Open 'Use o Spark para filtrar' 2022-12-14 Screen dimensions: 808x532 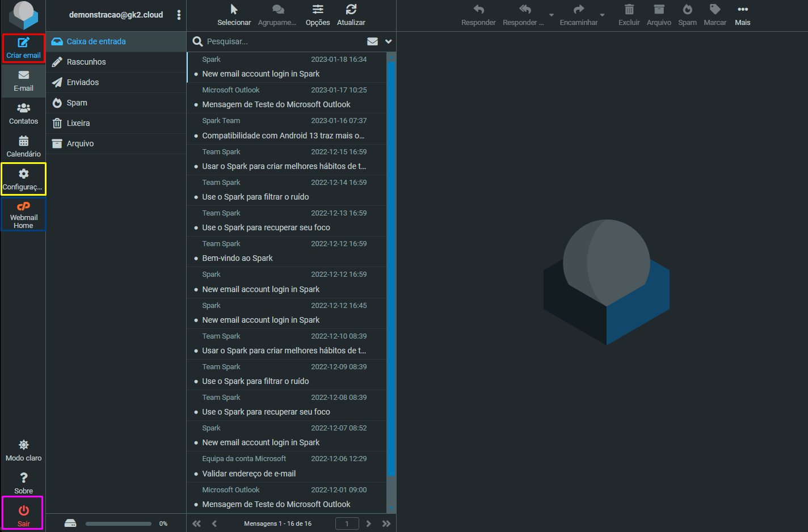pyautogui.click(x=287, y=190)
